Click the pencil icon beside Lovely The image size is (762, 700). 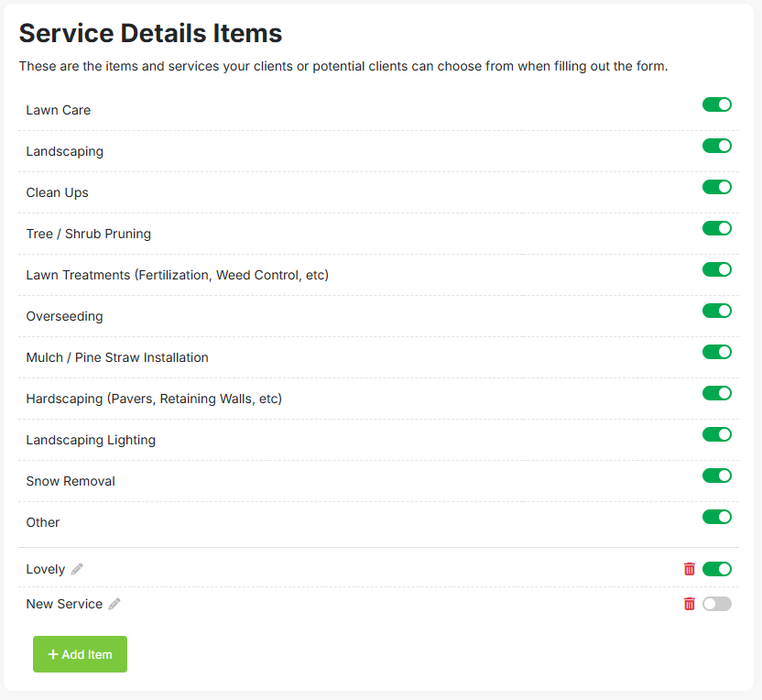76,568
